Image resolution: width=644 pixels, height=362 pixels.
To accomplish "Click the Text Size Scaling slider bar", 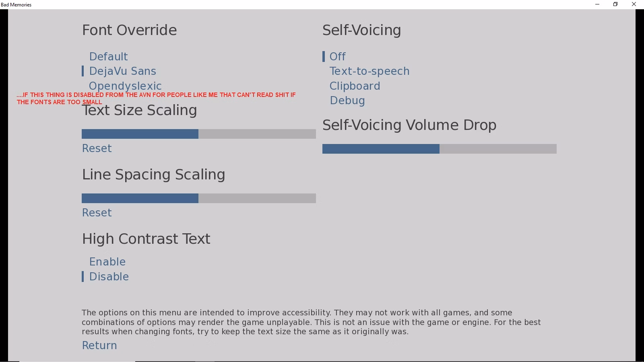I will coord(199,134).
